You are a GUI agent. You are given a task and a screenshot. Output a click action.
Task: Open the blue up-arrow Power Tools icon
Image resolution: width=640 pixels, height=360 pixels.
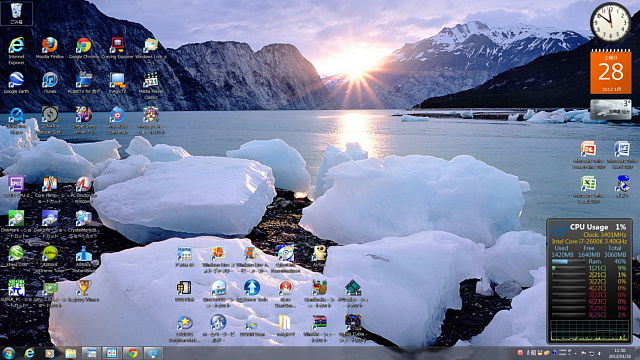coord(252,291)
